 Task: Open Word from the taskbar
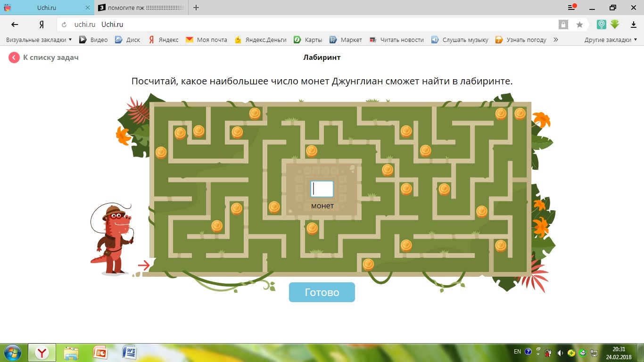[129, 353]
